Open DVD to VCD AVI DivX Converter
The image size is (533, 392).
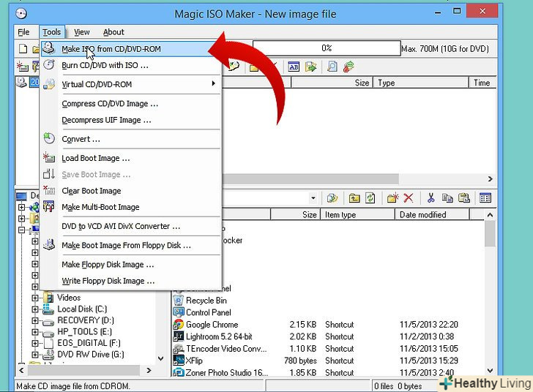[130, 226]
